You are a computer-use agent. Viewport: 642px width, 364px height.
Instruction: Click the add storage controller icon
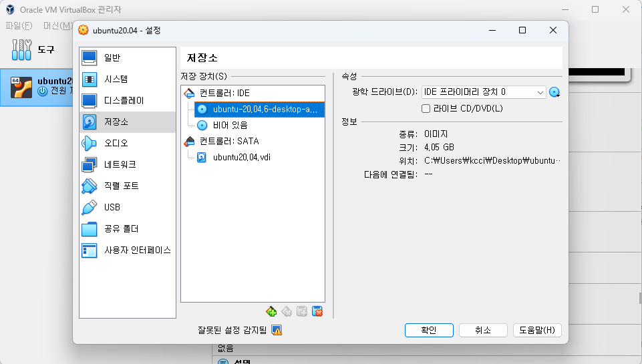coord(271,312)
